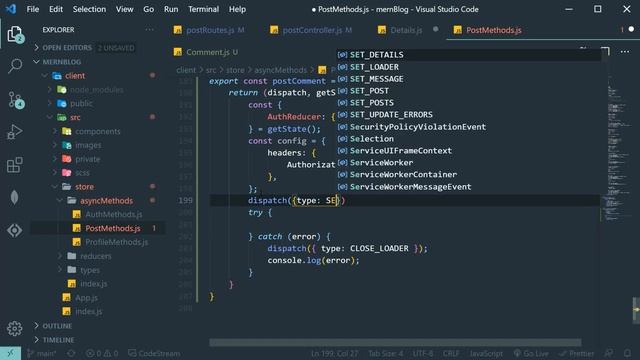Image resolution: width=640 pixels, height=360 pixels.
Task: Open the View menu
Action: pos(124,9)
